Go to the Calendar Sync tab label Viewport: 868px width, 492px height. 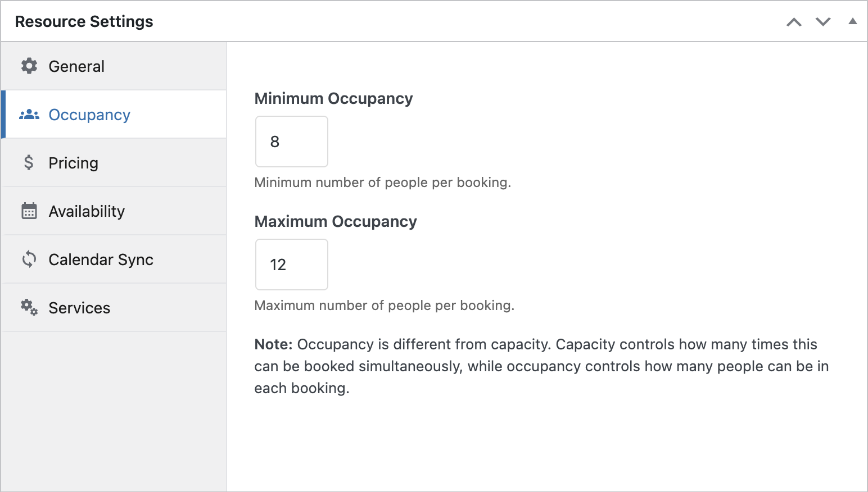(x=101, y=259)
